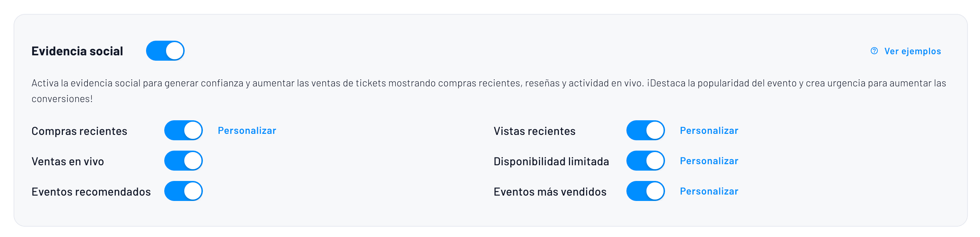Screen dimensions: 980x237
Task: Click the Eventos más vendidos label
Action: [x=549, y=191]
